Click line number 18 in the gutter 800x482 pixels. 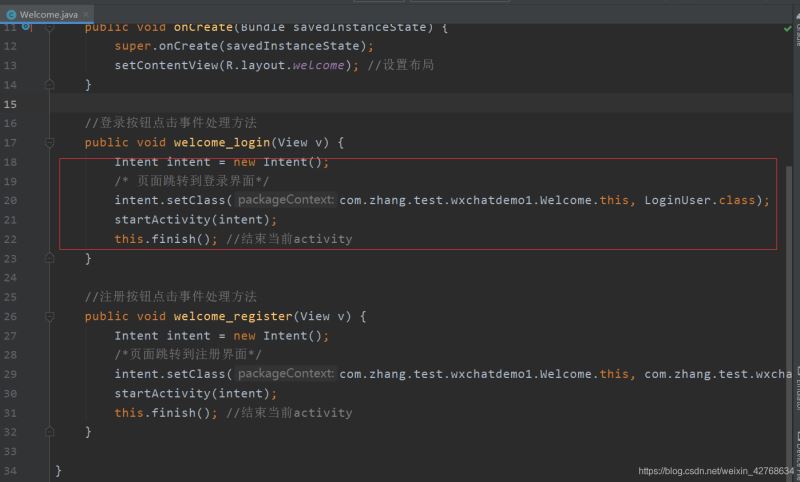(10, 162)
